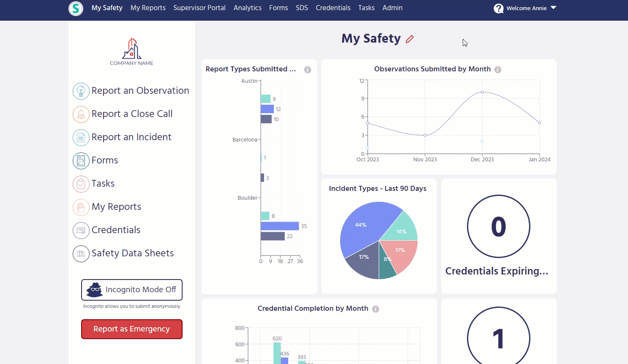Viewport: 628px width, 364px height.
Task: Click the help question mark icon
Action: 499,8
